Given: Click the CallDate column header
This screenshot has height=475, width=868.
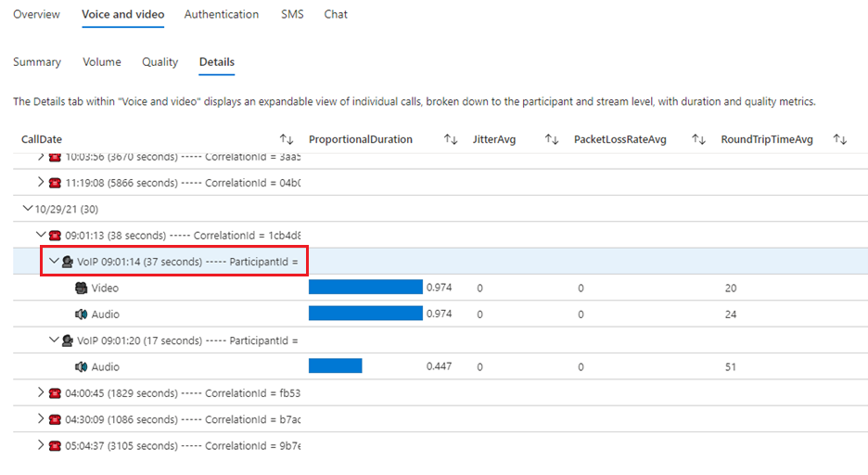Looking at the screenshot, I should point(42,139).
